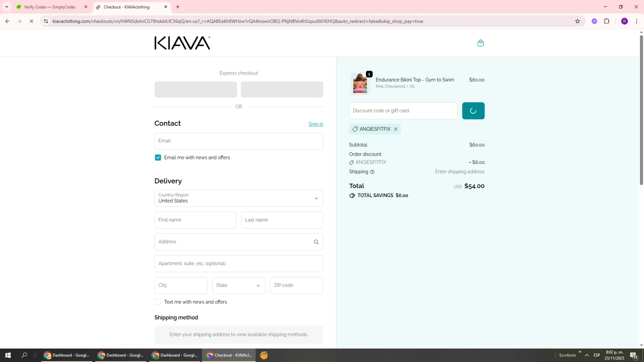Focus the Last name field
The width and height of the screenshot is (644, 362).
click(282, 220)
